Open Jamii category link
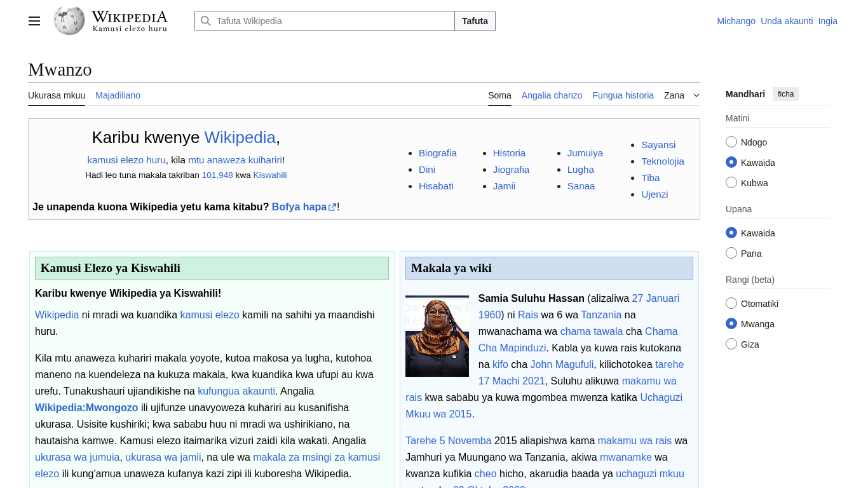This screenshot has width=868, height=488. pos(504,186)
